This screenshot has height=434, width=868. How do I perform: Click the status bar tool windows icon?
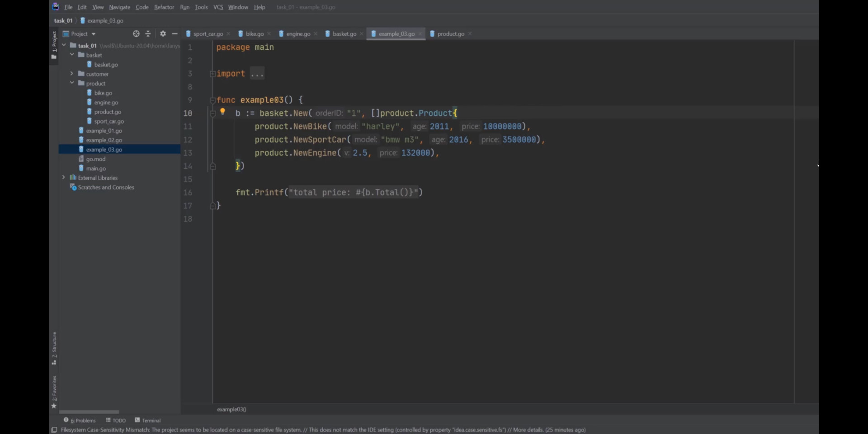(54, 430)
